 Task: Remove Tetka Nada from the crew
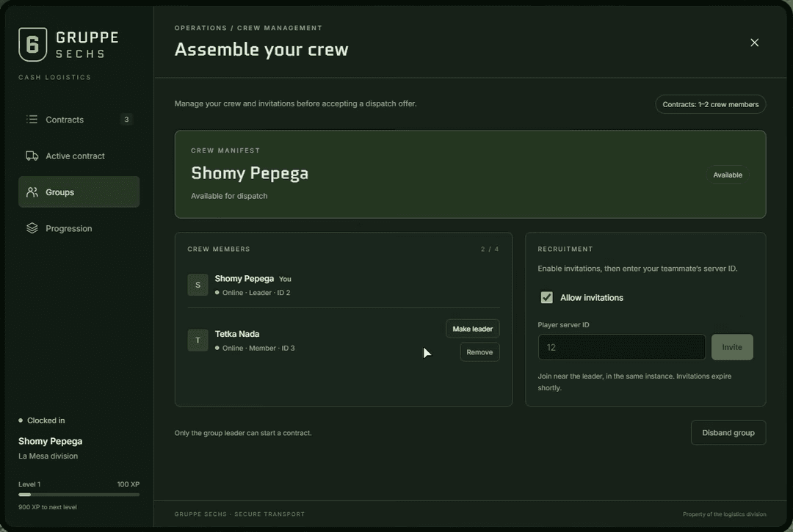479,352
